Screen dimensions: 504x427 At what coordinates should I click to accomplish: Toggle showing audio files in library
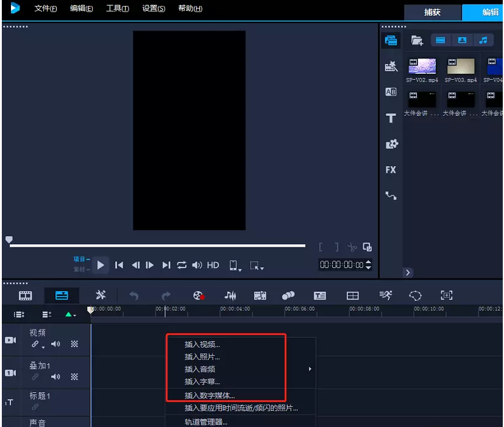(x=483, y=40)
